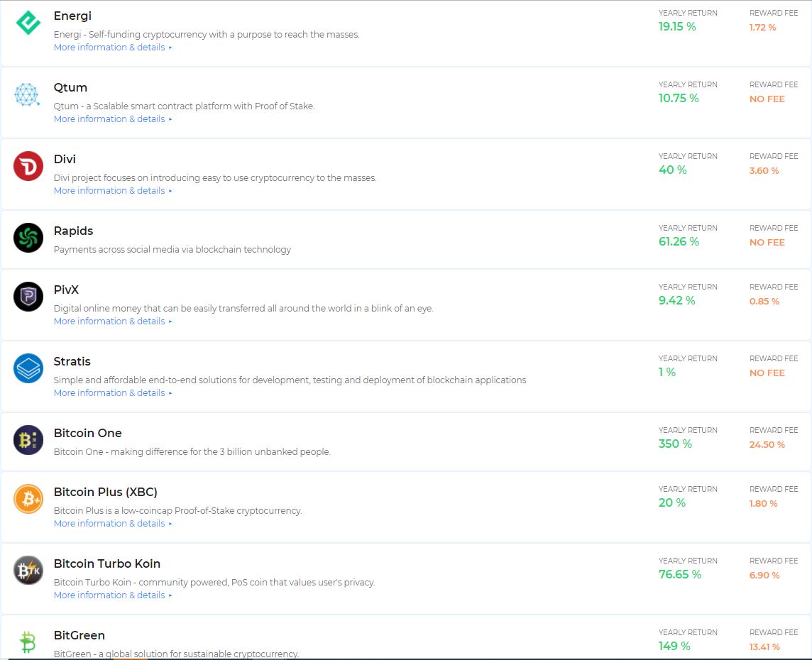812x660 pixels.
Task: Click Bitcoin One's 350 % yearly return
Action: click(x=675, y=444)
